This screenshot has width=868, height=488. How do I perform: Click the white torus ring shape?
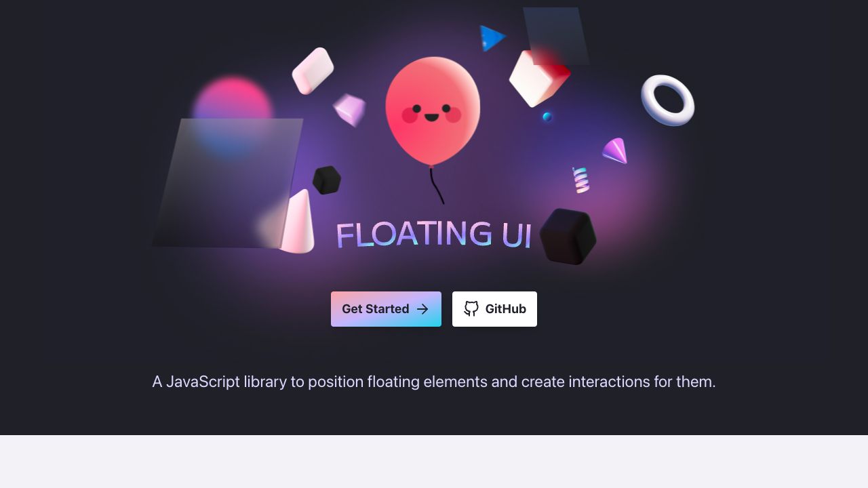tap(668, 100)
